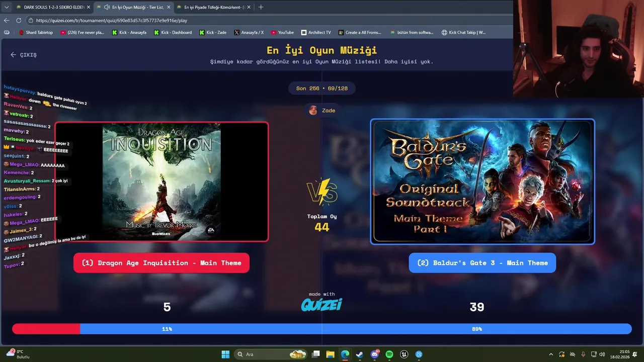Vote for (2) Baldur's Gate 3 - Main Theme
The image size is (644, 362).
(482, 263)
